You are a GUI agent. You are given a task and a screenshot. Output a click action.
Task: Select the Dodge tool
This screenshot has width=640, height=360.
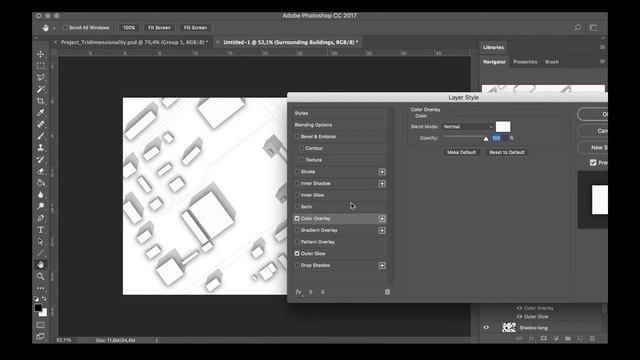(40, 207)
